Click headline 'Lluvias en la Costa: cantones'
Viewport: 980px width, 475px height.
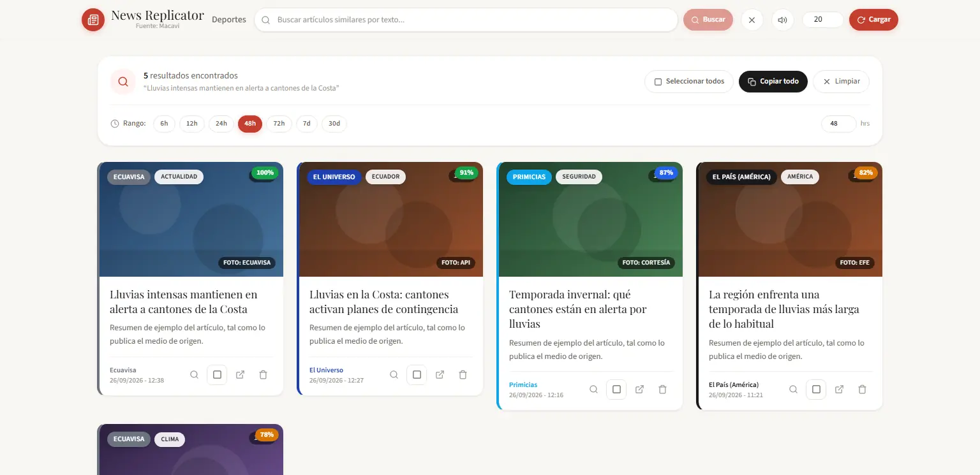click(x=383, y=302)
